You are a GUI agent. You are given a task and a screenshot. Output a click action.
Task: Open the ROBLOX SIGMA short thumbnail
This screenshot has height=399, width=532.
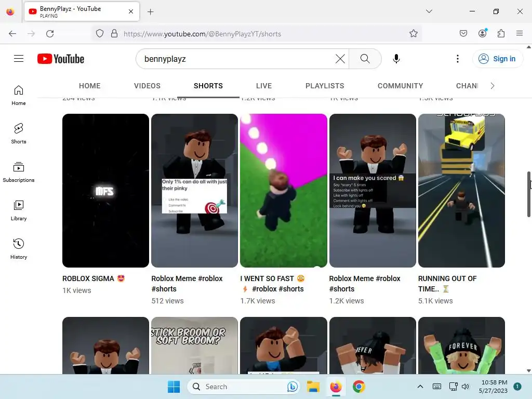[105, 190]
